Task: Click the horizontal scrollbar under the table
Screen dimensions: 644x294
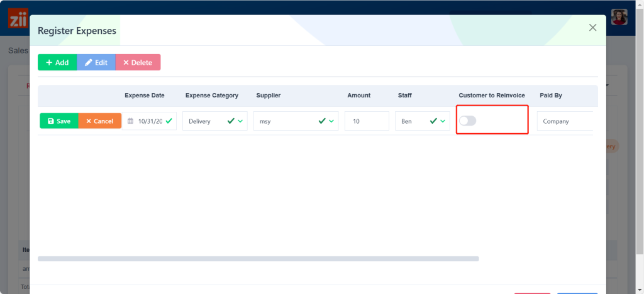Action: point(258,258)
